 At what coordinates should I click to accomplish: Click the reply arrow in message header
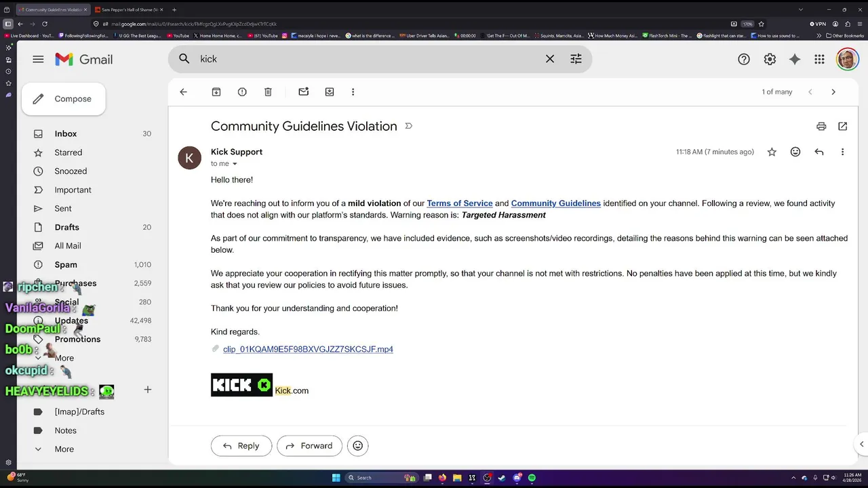pos(819,152)
